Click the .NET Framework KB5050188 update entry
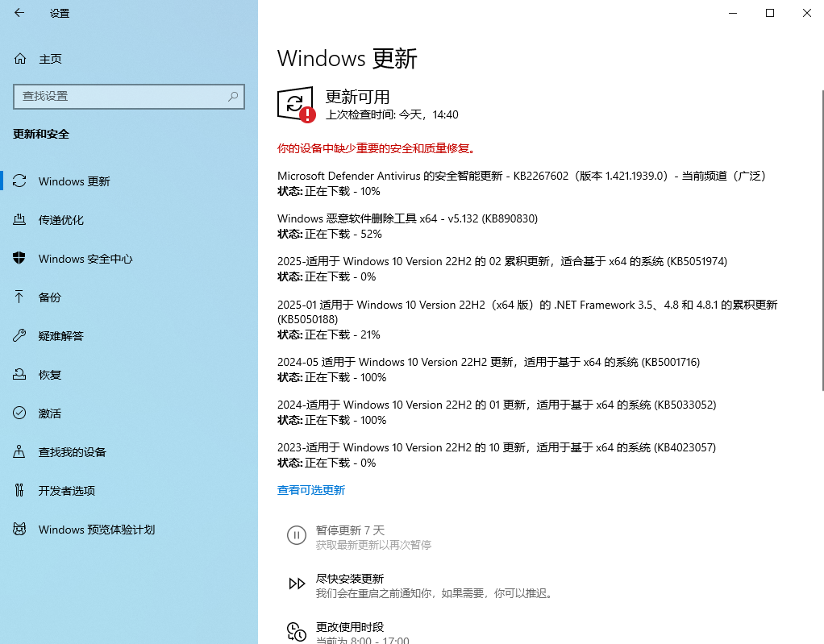Image resolution: width=824 pixels, height=644 pixels. coord(527,312)
